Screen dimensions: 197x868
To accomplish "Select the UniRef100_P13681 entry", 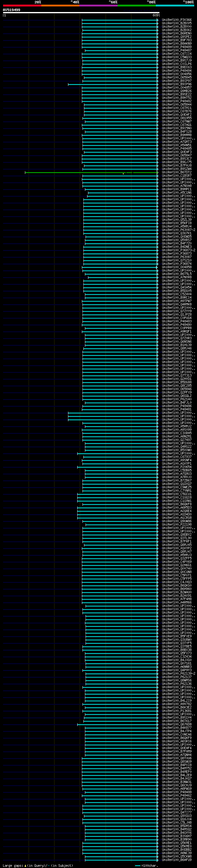I will click(176, 711).
